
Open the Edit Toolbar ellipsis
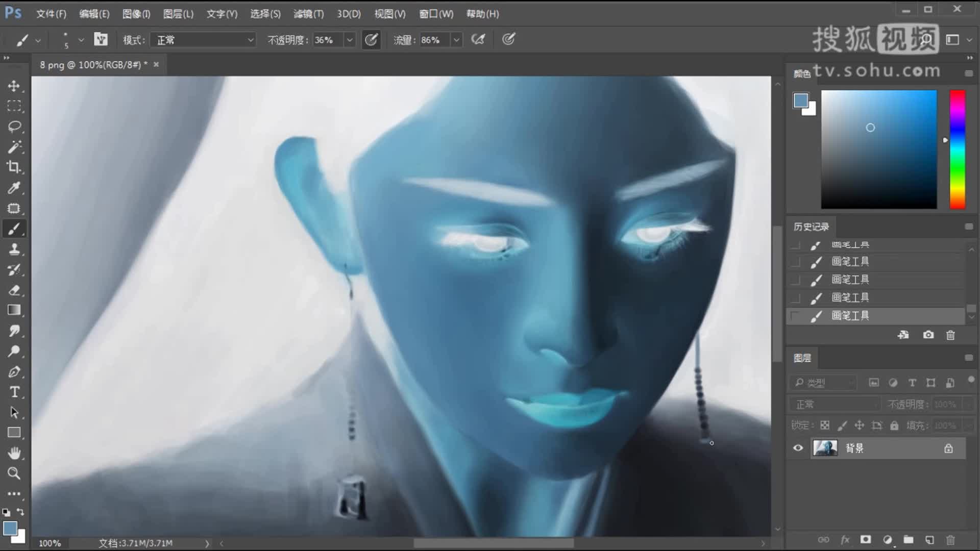tap(14, 494)
